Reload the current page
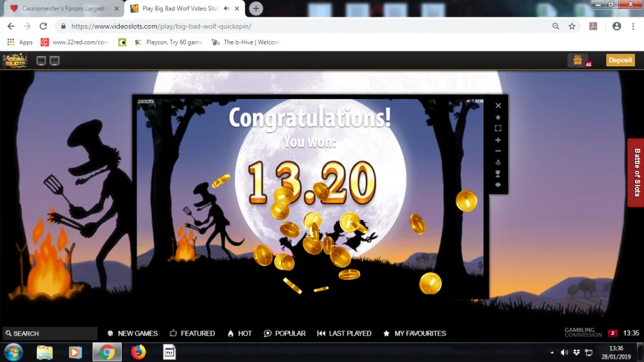Image resolution: width=644 pixels, height=362 pixels. pyautogui.click(x=43, y=26)
